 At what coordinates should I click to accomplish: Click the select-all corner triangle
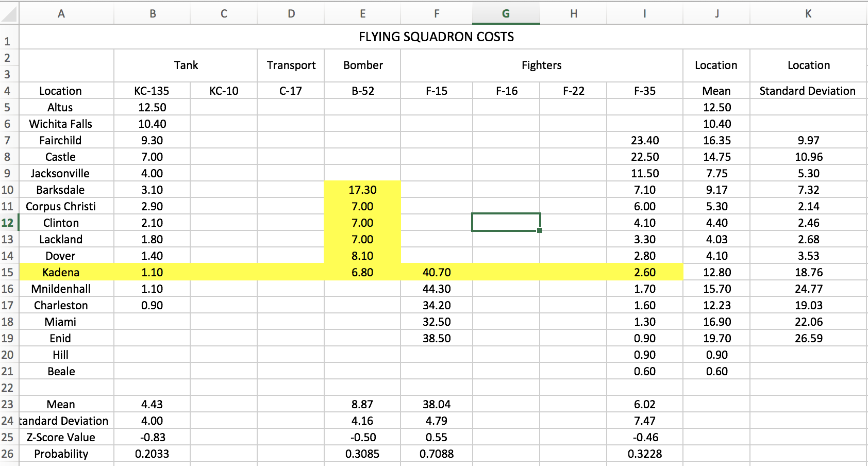[9, 13]
